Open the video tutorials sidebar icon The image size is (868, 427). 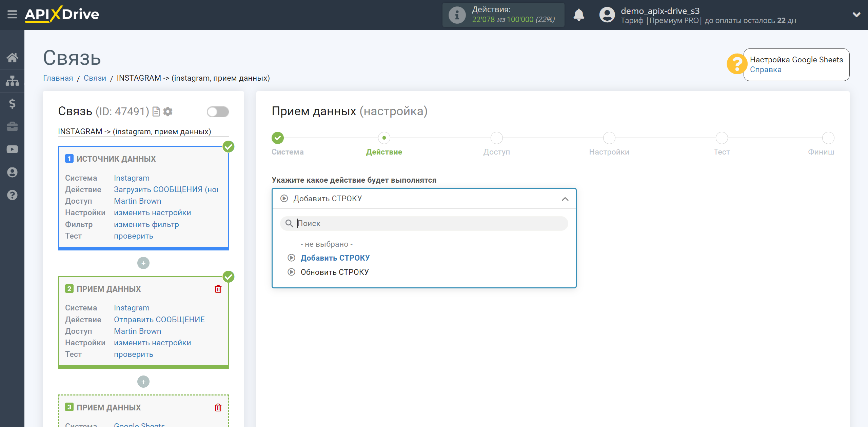click(12, 149)
